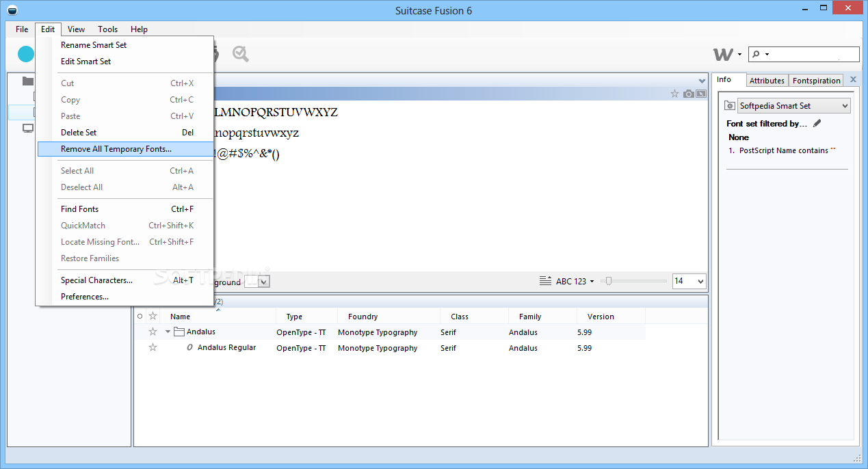Click the activation circle column header
This screenshot has width=868, height=469.
pyautogui.click(x=140, y=317)
